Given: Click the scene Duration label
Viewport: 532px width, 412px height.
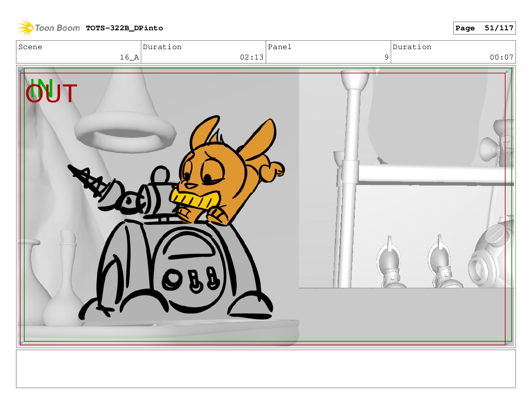Looking at the screenshot, I should point(162,47).
